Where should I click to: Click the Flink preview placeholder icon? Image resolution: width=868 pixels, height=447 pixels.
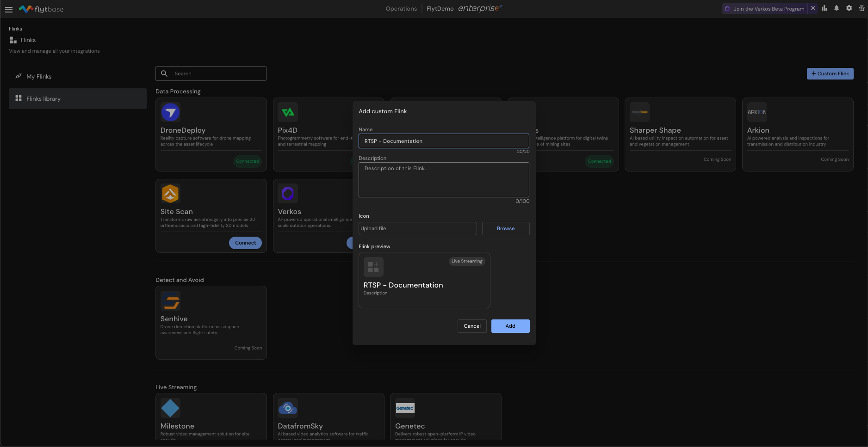pyautogui.click(x=373, y=267)
